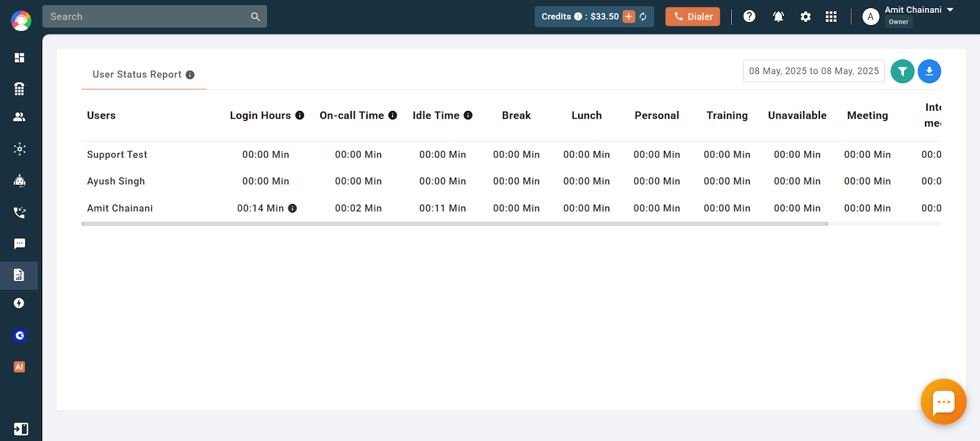Open the integrations hub sidebar icon
Image resolution: width=980 pixels, height=441 pixels.
(19, 149)
